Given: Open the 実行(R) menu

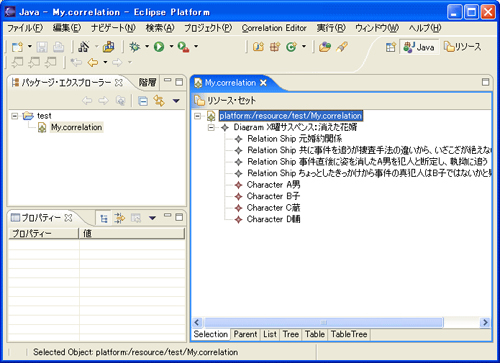Looking at the screenshot, I should tap(331, 28).
